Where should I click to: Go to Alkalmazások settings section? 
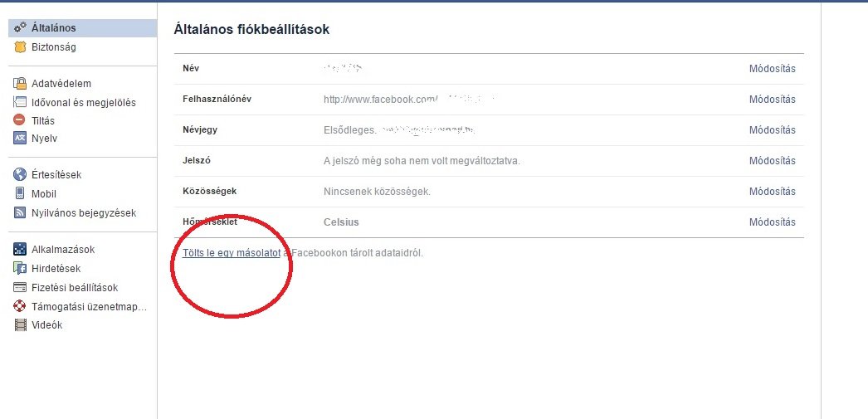[x=63, y=250]
